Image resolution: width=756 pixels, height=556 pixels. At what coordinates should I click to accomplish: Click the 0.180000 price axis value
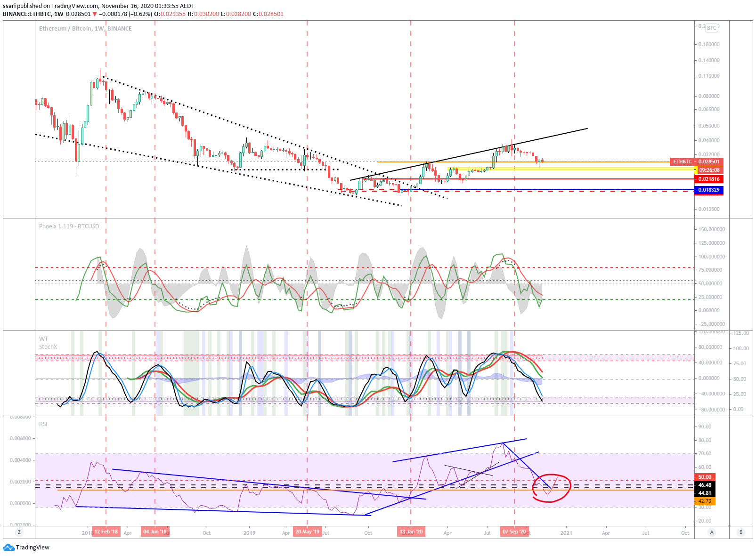(x=709, y=44)
